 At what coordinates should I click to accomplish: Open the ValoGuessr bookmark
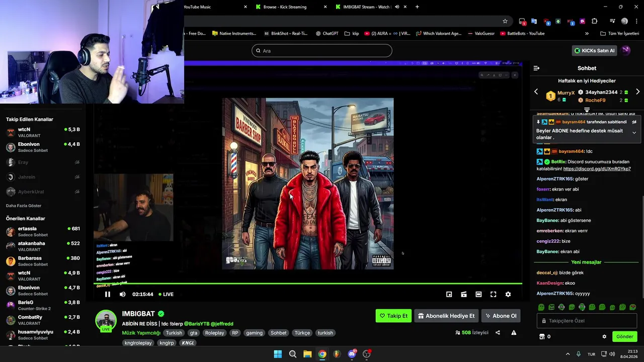481,34
